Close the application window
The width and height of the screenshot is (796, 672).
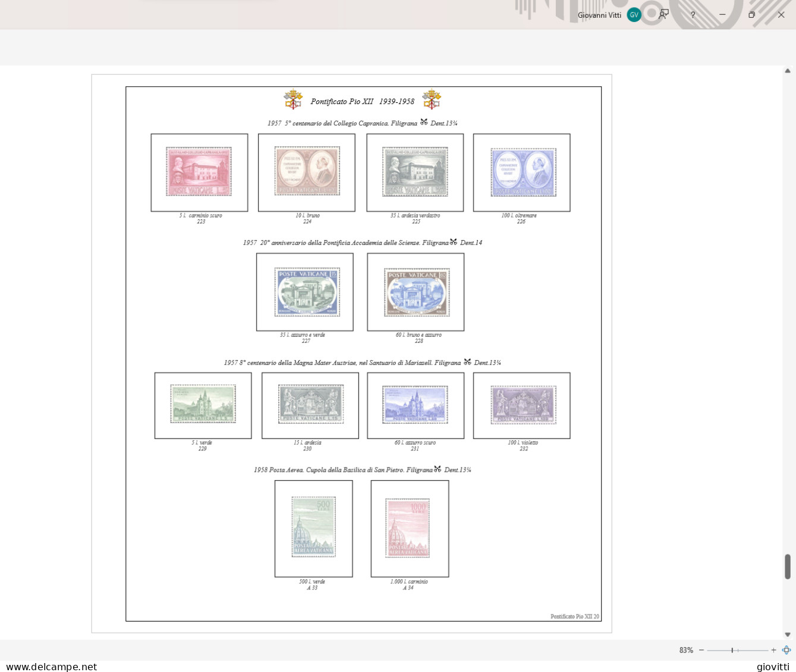pyautogui.click(x=781, y=15)
